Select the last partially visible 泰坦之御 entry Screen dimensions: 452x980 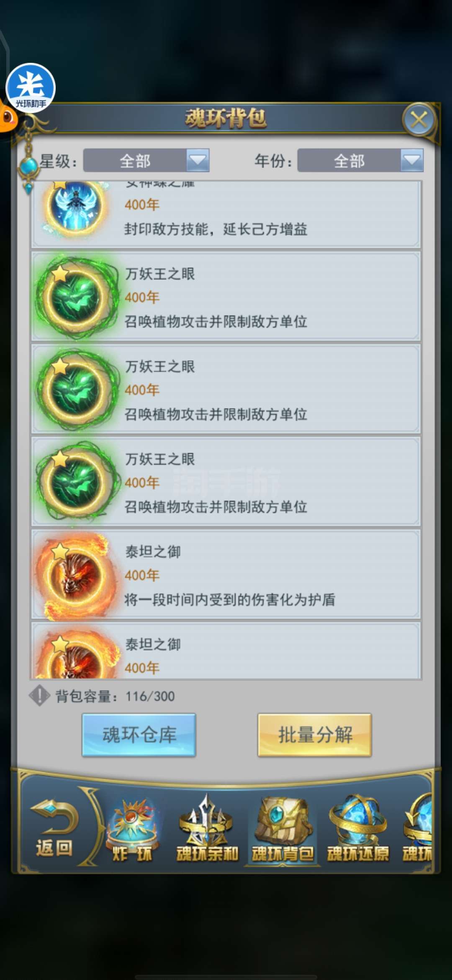coord(226,650)
